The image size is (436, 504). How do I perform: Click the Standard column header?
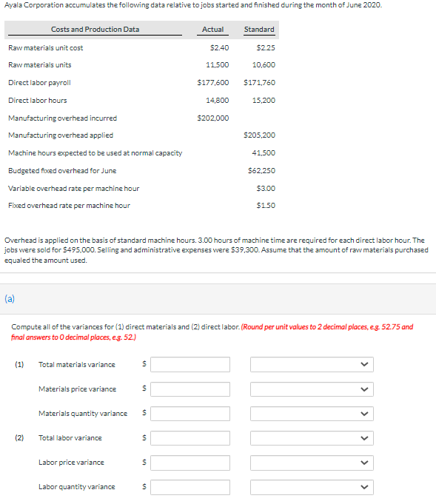click(x=259, y=30)
